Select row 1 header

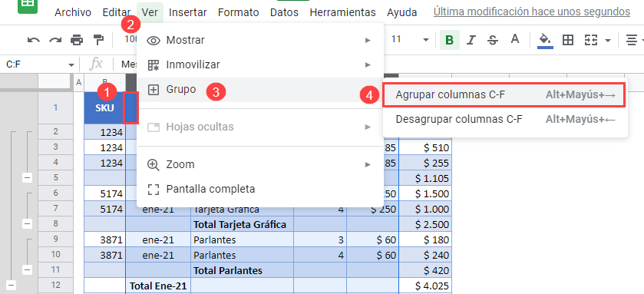click(55, 108)
